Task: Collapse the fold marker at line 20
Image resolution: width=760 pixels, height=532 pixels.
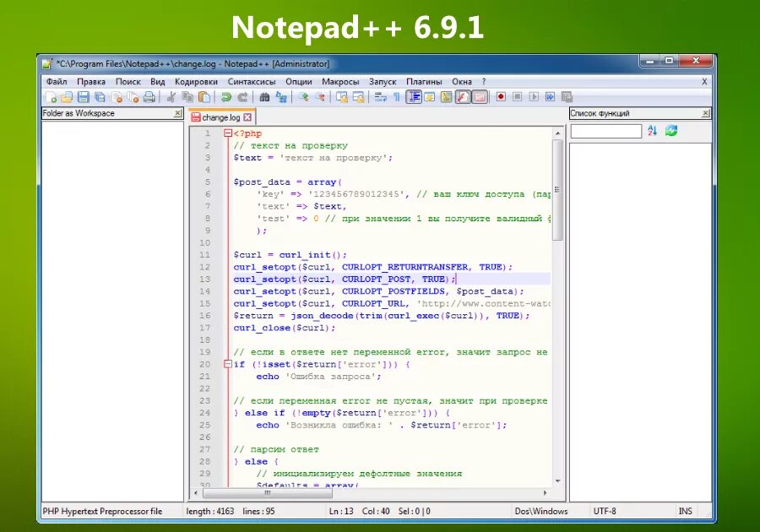Action: 228,364
